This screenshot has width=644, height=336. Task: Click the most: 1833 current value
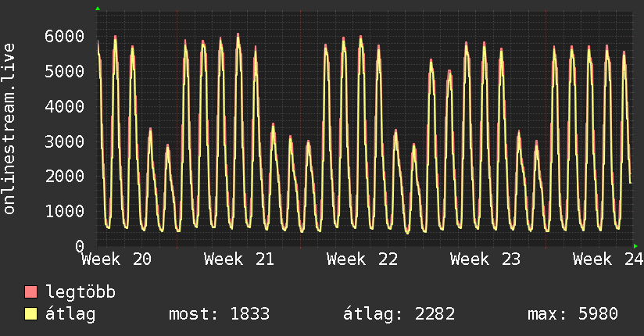[220, 314]
